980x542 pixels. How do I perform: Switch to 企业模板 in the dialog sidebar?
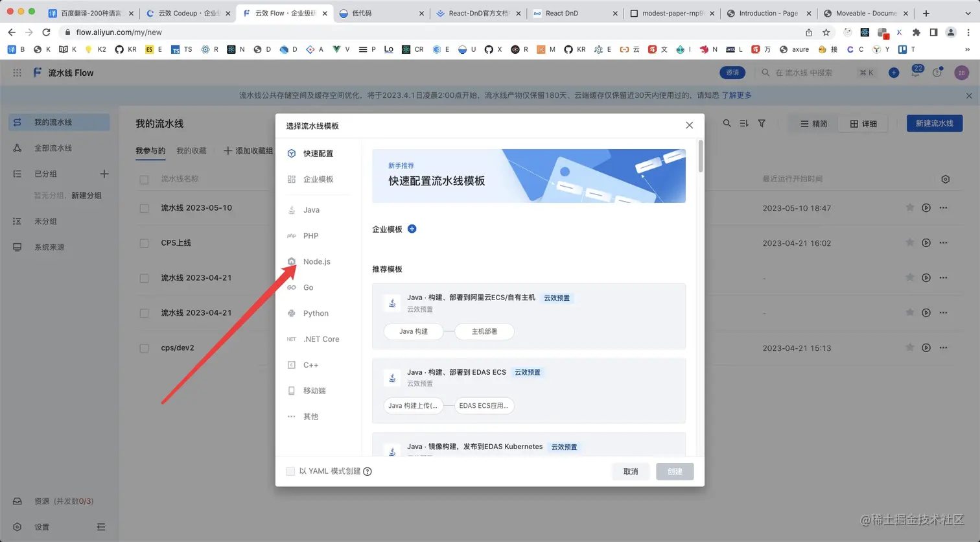(x=318, y=180)
